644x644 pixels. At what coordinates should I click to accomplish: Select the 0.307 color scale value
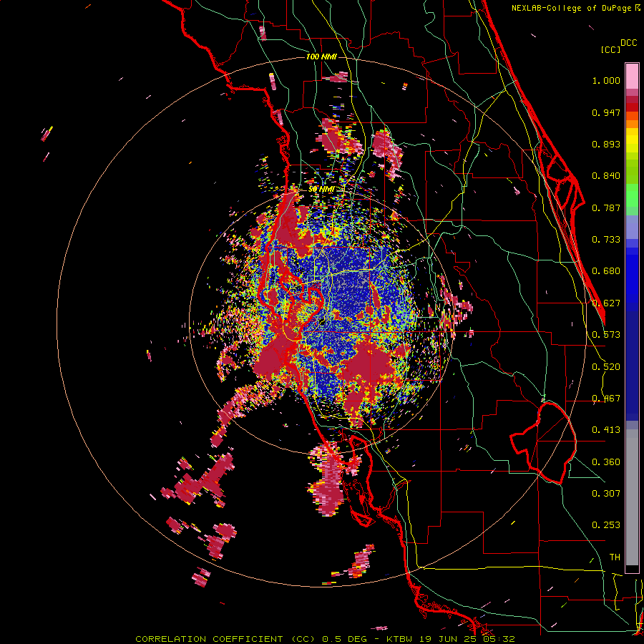[x=606, y=493]
